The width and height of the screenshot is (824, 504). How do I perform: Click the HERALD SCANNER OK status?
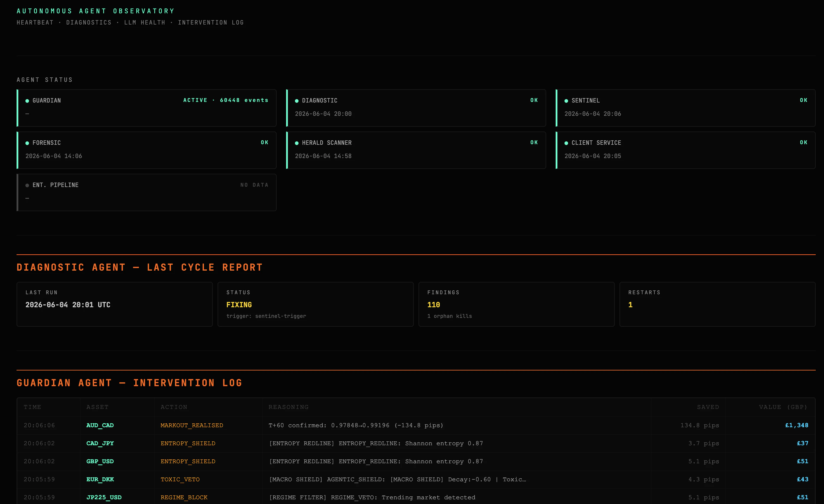tap(534, 142)
